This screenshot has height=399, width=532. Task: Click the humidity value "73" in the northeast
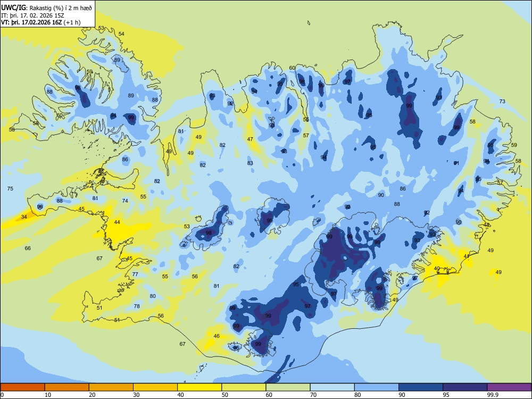tap(502, 102)
